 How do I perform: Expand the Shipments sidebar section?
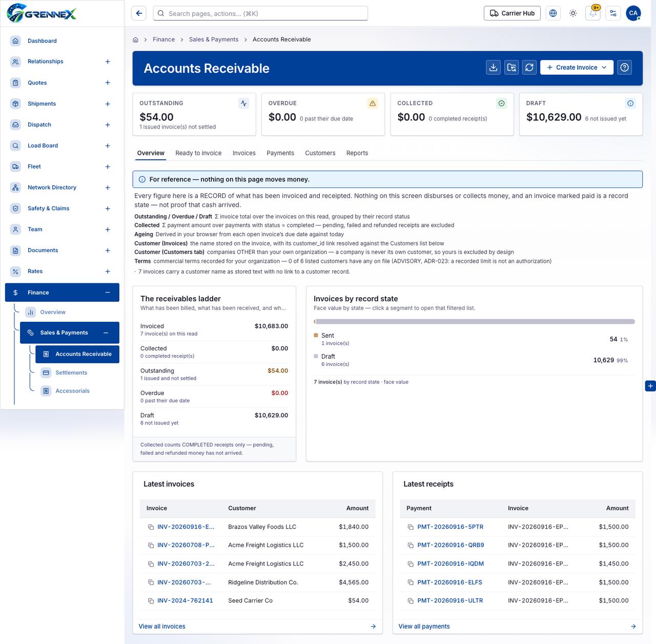click(108, 104)
